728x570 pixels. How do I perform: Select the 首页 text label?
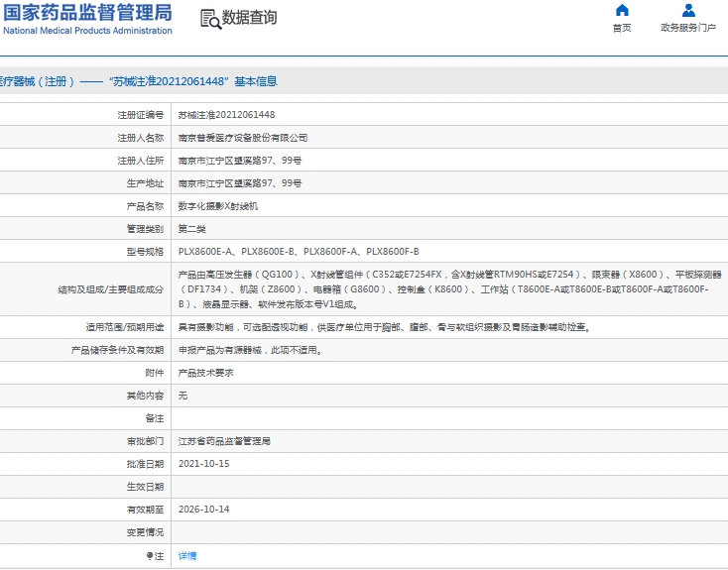pos(622,28)
